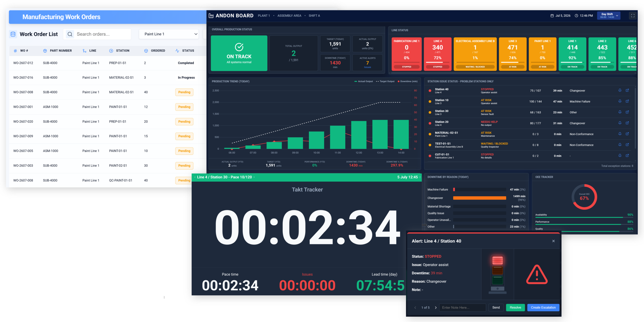Select the Fabrication Line 1 status card
The height and width of the screenshot is (322, 644).
[x=407, y=54]
